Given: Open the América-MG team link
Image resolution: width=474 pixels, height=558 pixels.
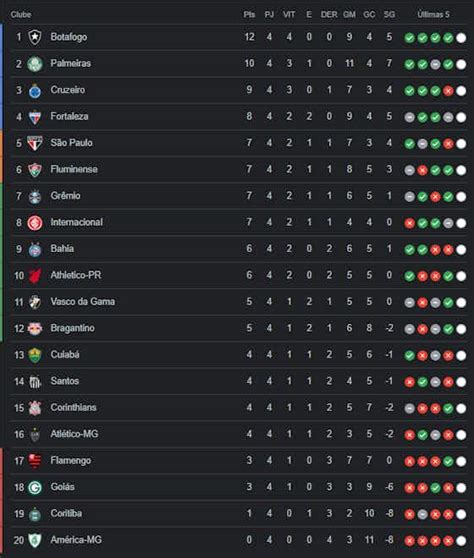Looking at the screenshot, I should [x=76, y=540].
